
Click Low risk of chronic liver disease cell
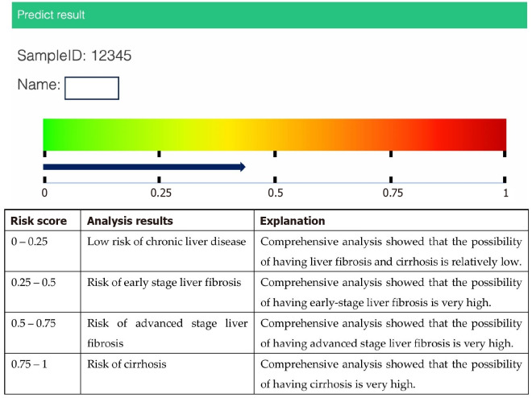(166, 242)
